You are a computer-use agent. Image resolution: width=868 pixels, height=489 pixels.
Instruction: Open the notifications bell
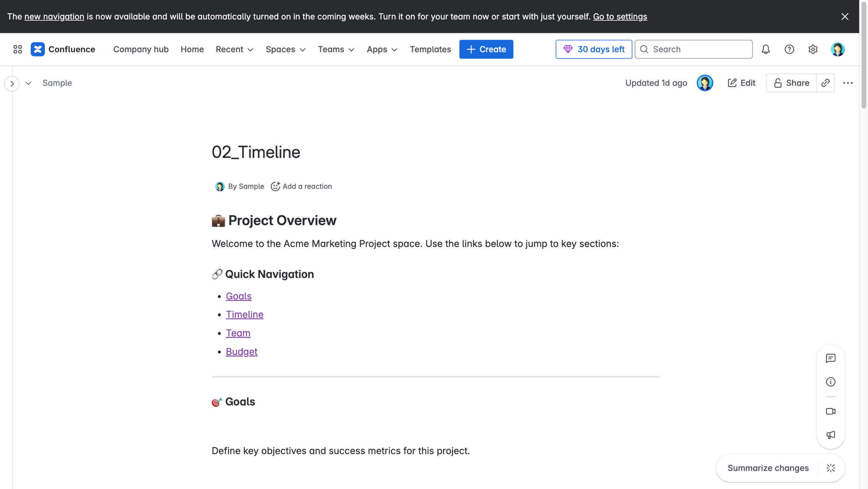(x=766, y=49)
